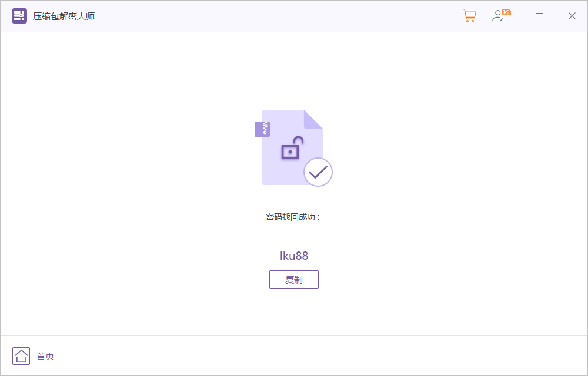
Task: Open the hamburger menu in title bar
Action: [539, 16]
